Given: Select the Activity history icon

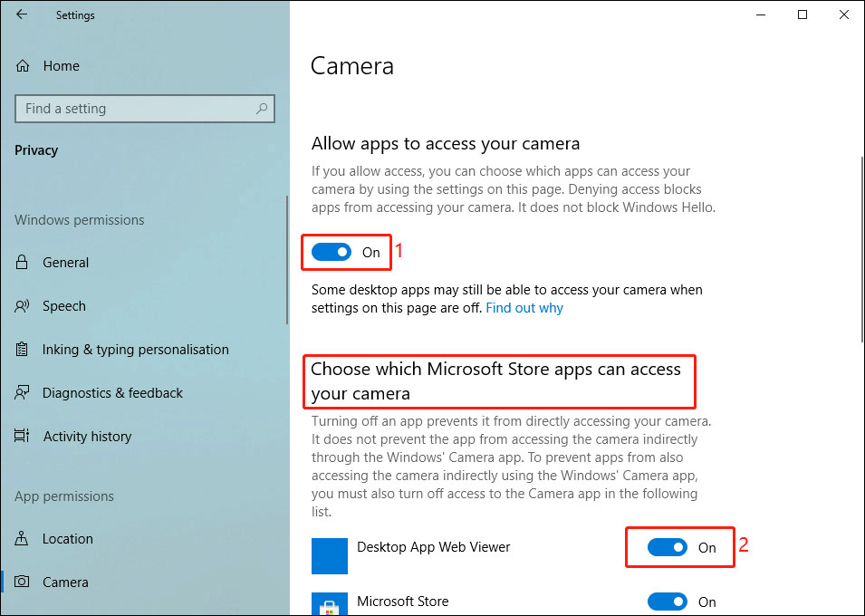Looking at the screenshot, I should click(23, 437).
